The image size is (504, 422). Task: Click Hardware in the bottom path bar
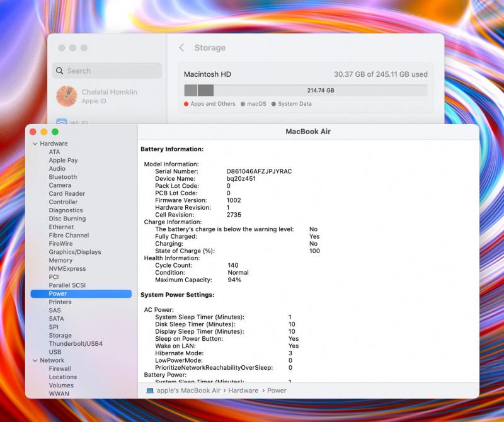click(243, 391)
